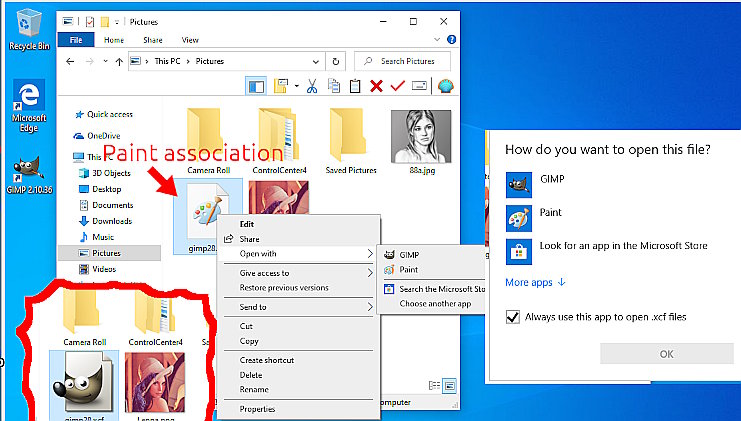Screen dimensions: 741x421
Task: Expand the Open with submenu arrow
Action: coord(370,254)
